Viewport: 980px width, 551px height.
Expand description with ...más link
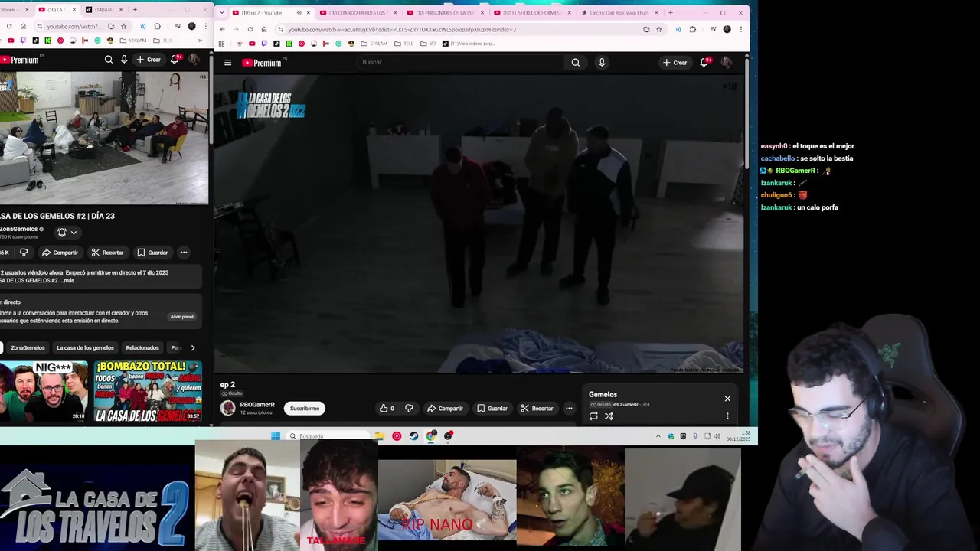pos(67,281)
